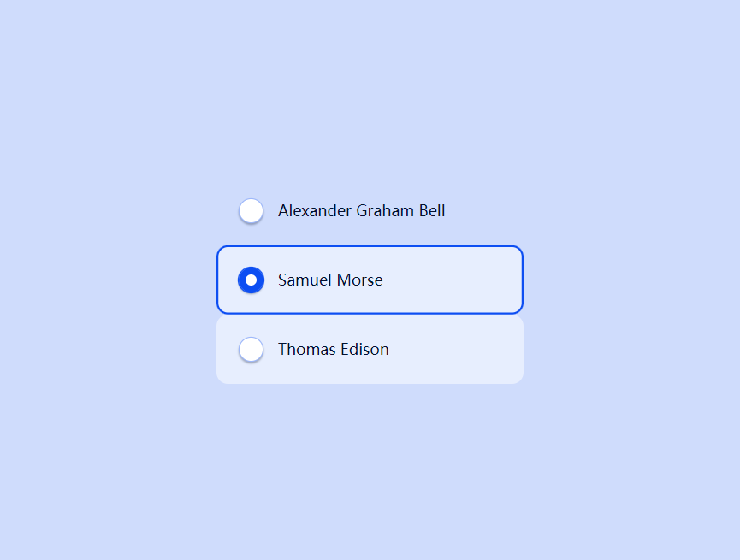Click the word "Bell" in the first option
Screen dimensions: 740x560
coord(432,211)
